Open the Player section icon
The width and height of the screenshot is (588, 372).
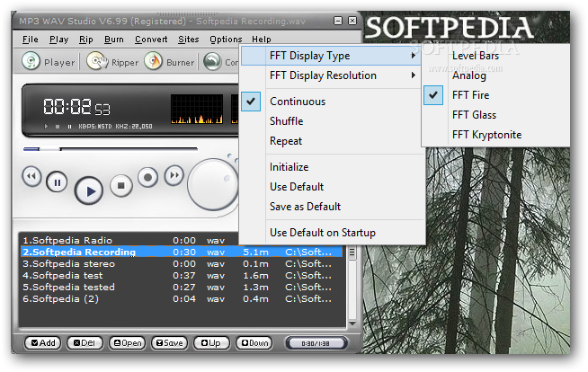tap(31, 61)
